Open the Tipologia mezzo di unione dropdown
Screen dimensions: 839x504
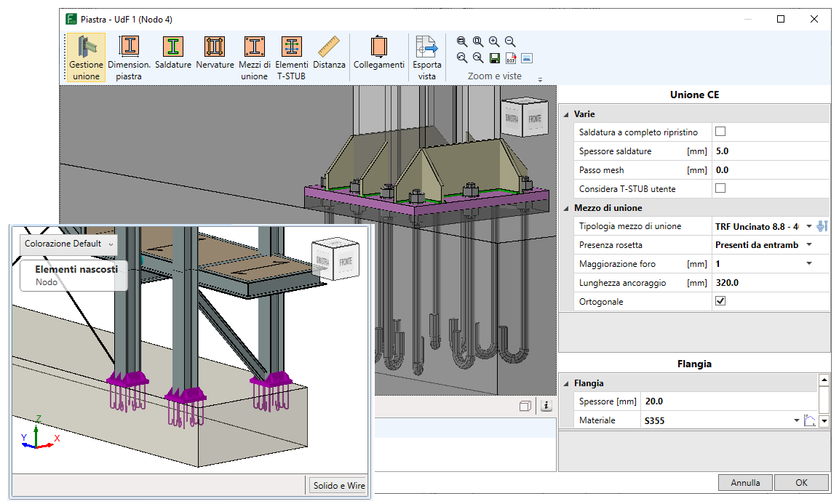[808, 227]
